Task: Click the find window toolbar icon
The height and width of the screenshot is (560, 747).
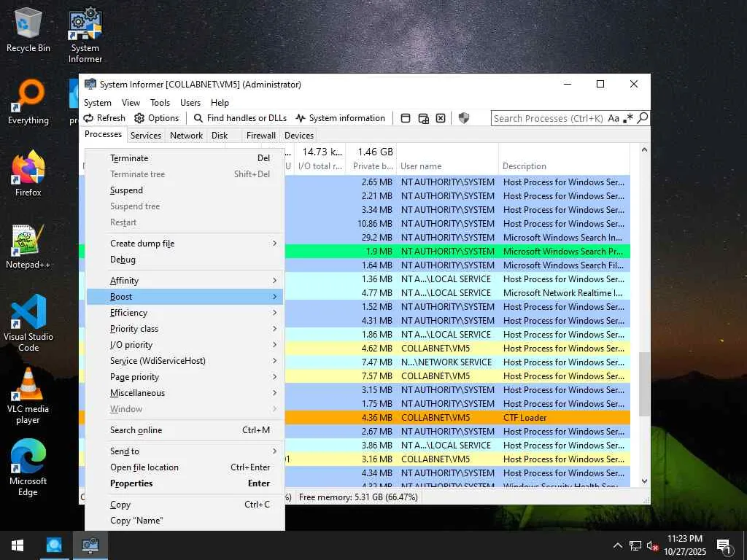Action: (406, 118)
